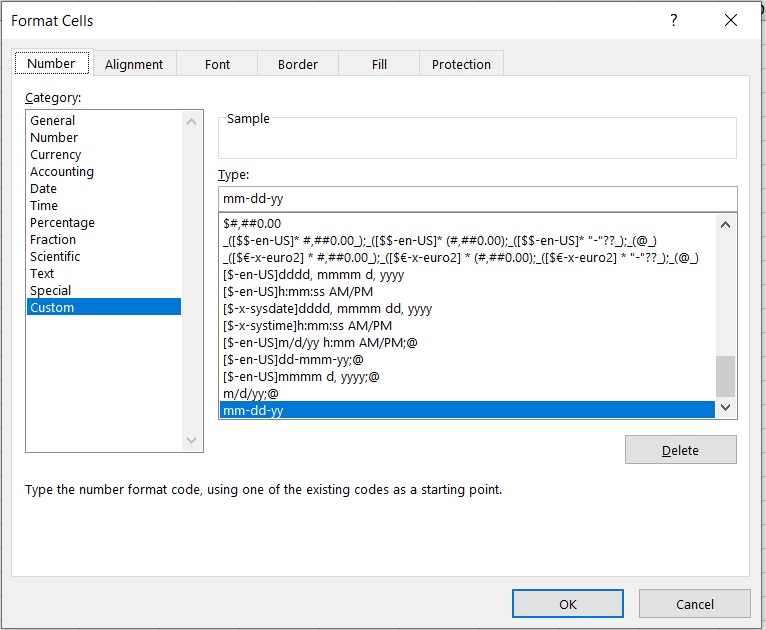Select the Scientific category

click(x=104, y=256)
